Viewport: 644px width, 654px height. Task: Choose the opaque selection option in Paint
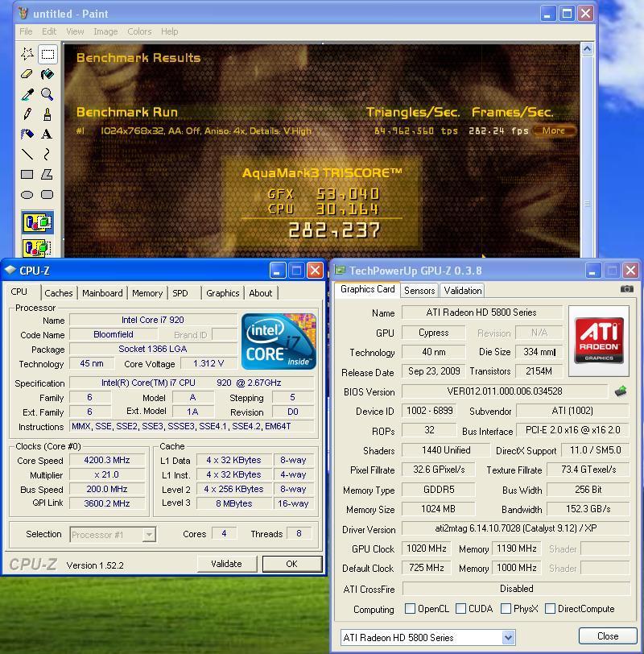tap(38, 222)
